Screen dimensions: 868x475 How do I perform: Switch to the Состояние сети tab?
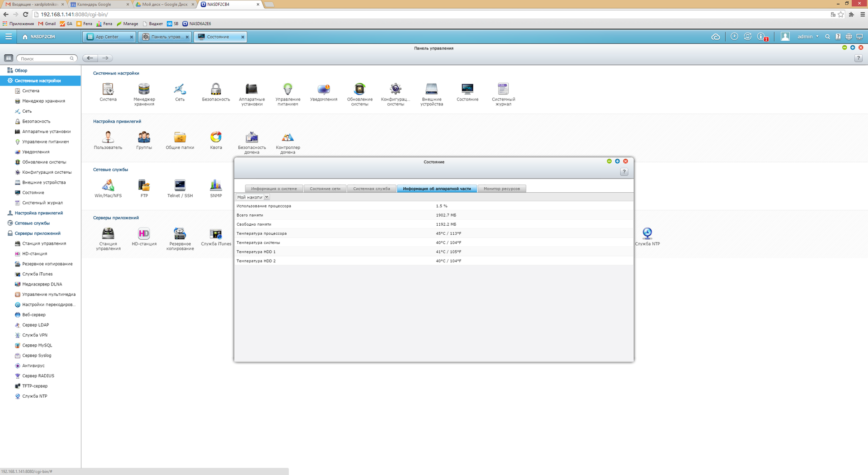[325, 189]
